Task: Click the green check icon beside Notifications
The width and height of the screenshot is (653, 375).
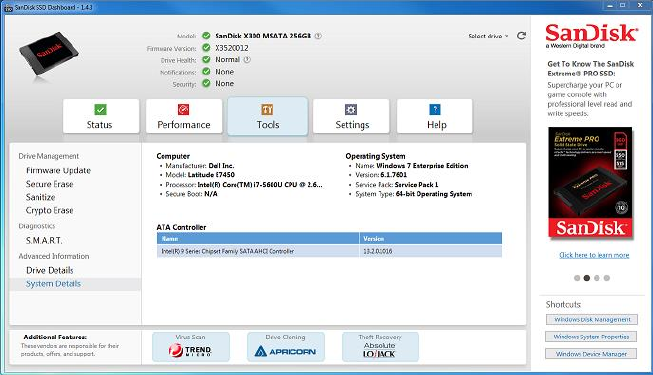Action: (x=206, y=71)
